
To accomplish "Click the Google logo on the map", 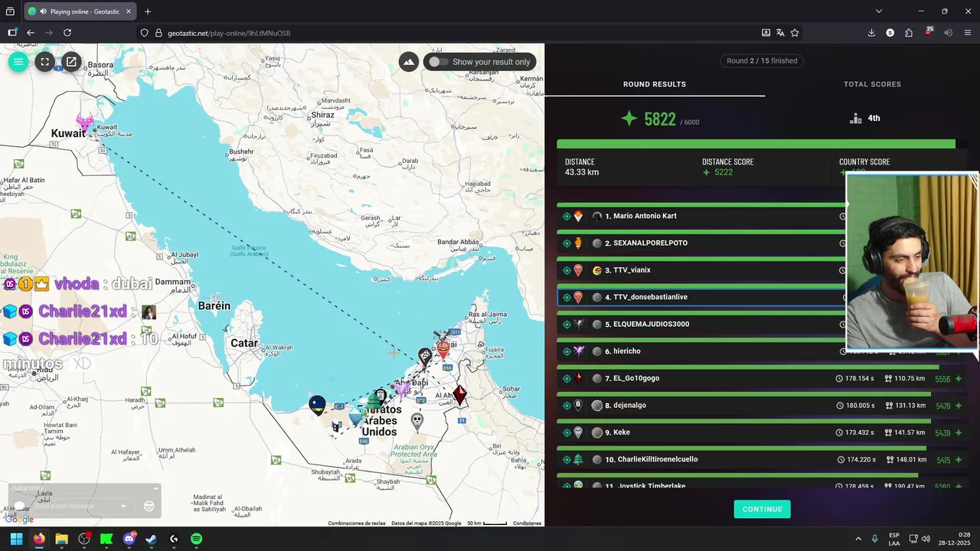I will [x=18, y=520].
